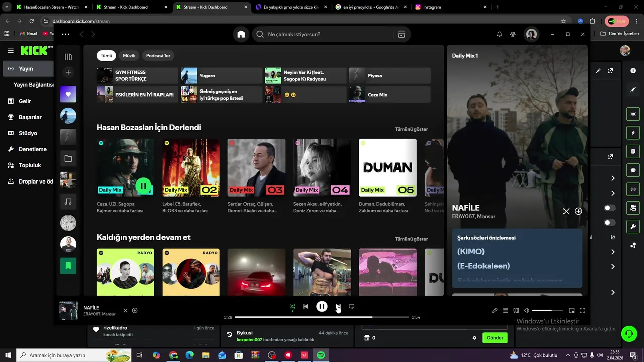This screenshot has width=644, height=362.
Task: Focus Ne çalmak istiyorsun search field
Action: [x=322, y=34]
